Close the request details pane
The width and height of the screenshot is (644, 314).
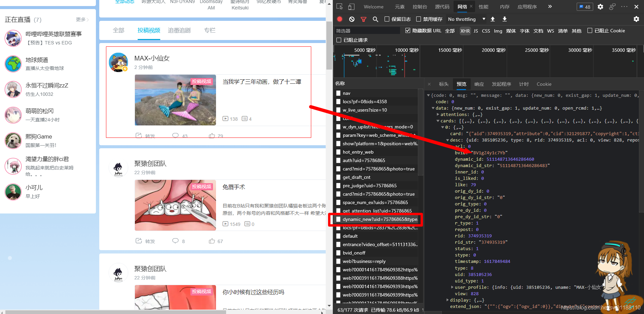(x=429, y=84)
